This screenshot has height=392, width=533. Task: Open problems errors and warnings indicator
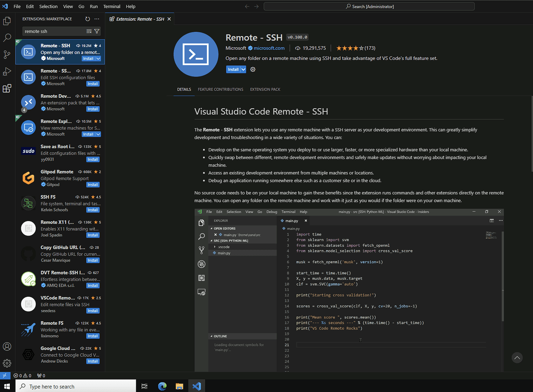[22, 376]
